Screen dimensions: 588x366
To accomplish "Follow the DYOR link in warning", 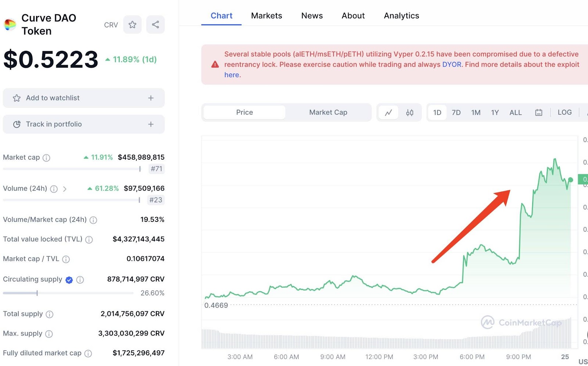I will tap(452, 64).
